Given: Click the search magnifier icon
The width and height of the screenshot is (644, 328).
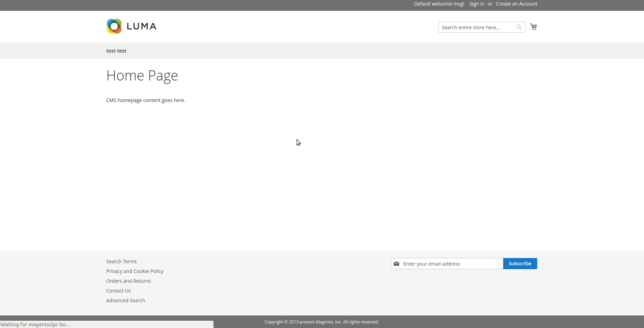Looking at the screenshot, I should [519, 27].
